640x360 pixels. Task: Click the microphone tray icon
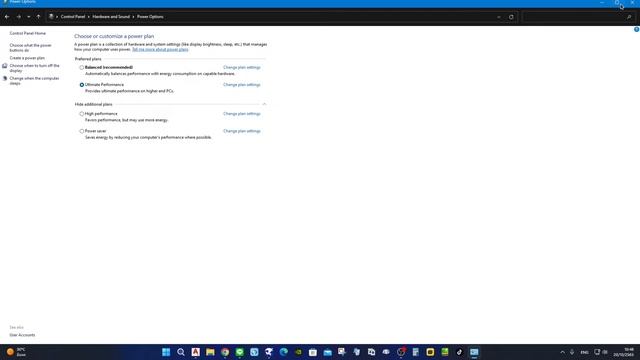(572, 352)
